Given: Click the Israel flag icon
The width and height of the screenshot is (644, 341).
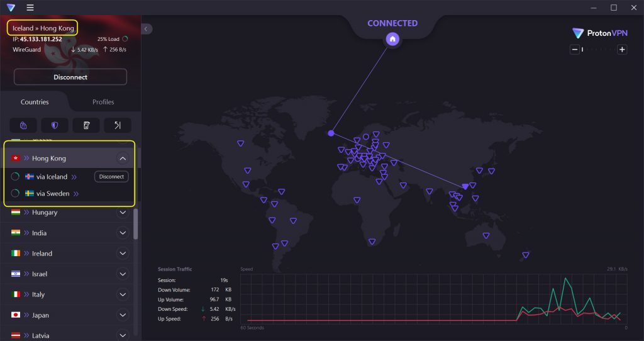Looking at the screenshot, I should (x=16, y=274).
